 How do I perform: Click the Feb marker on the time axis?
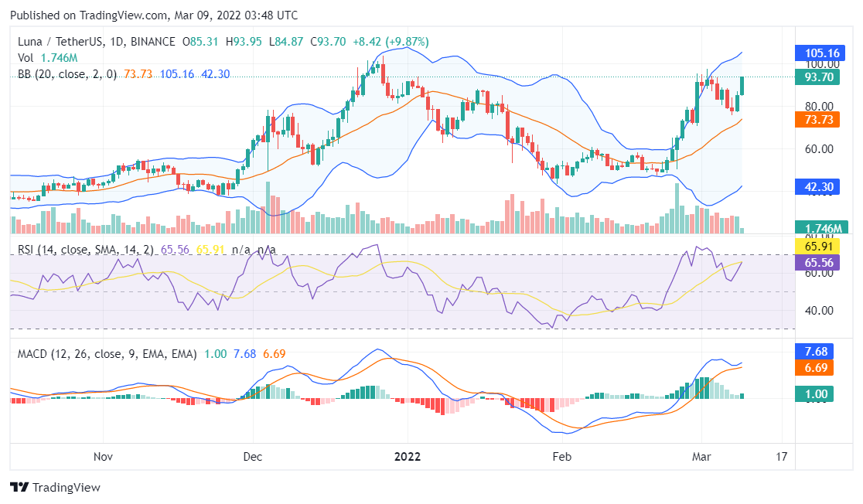pyautogui.click(x=561, y=456)
